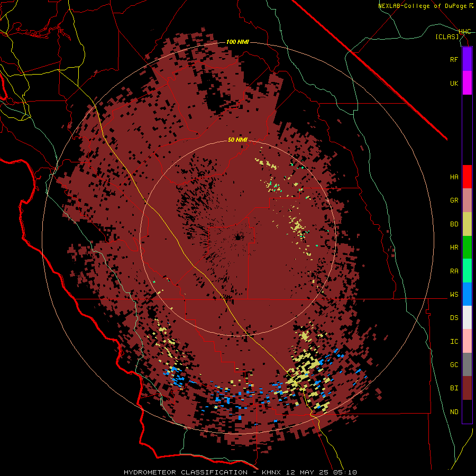Click the ND legend label

(x=454, y=412)
